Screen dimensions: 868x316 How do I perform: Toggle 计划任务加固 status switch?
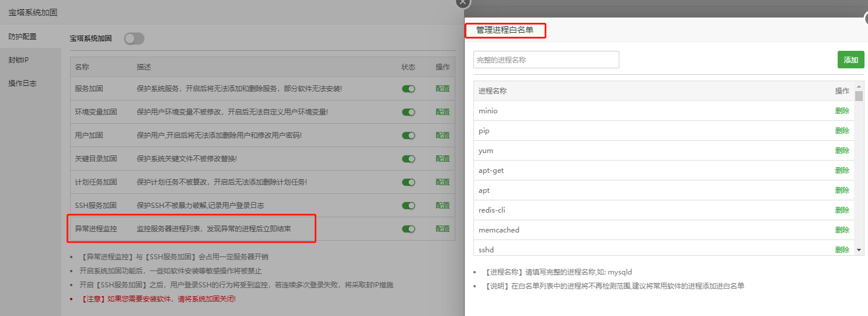409,182
